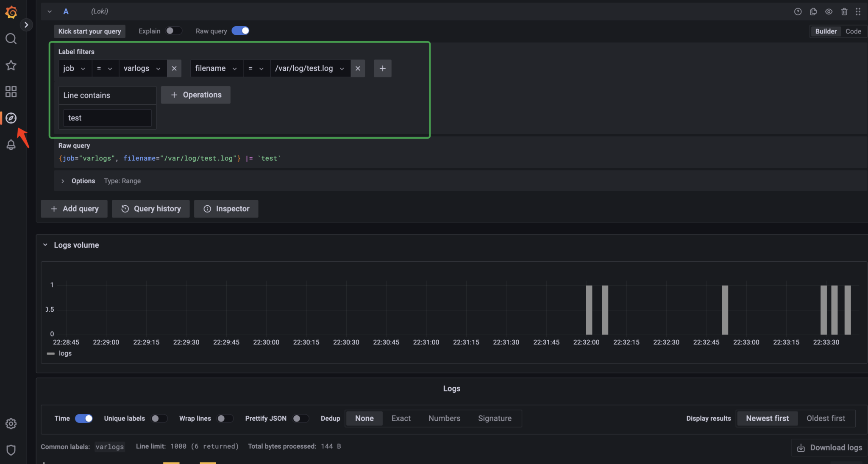Open Alerting bell icon in sidebar
The width and height of the screenshot is (868, 464).
[11, 145]
